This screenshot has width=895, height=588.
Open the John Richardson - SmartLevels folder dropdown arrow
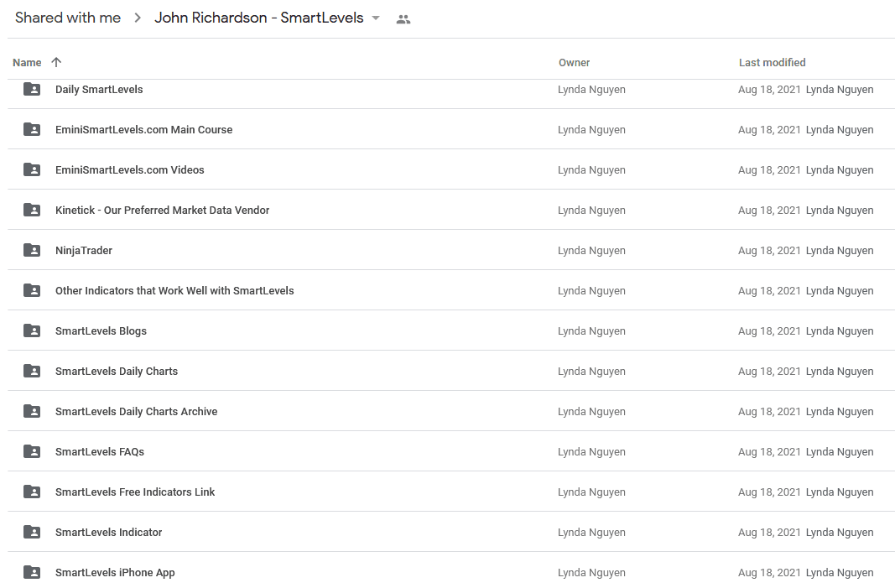[x=376, y=18]
